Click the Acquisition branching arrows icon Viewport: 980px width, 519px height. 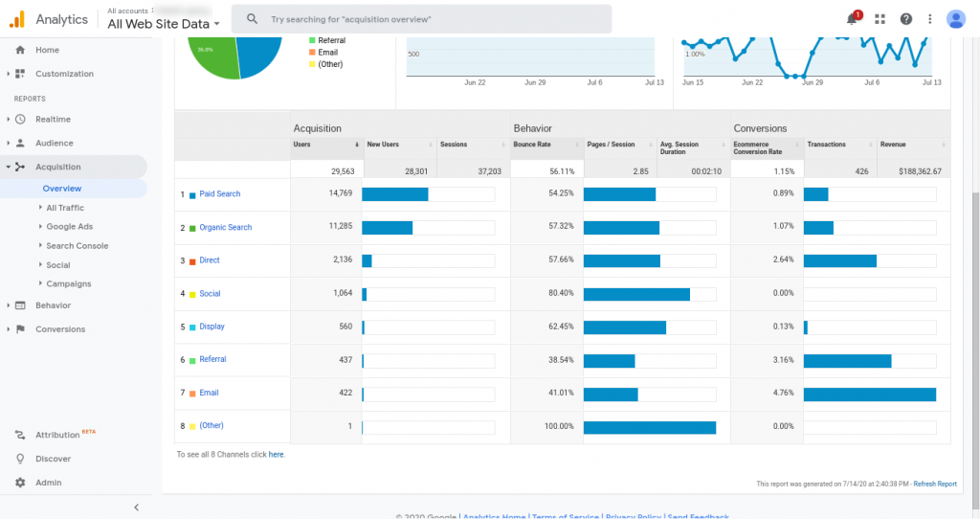21,167
